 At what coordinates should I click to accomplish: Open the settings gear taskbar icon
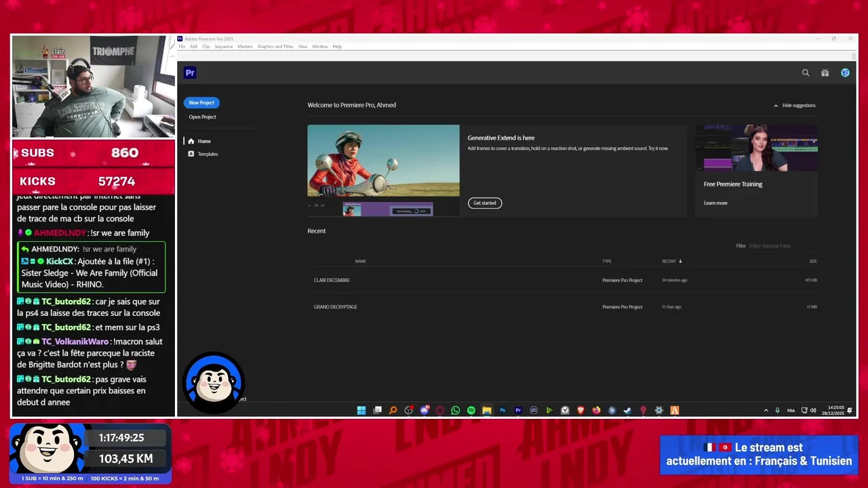659,410
